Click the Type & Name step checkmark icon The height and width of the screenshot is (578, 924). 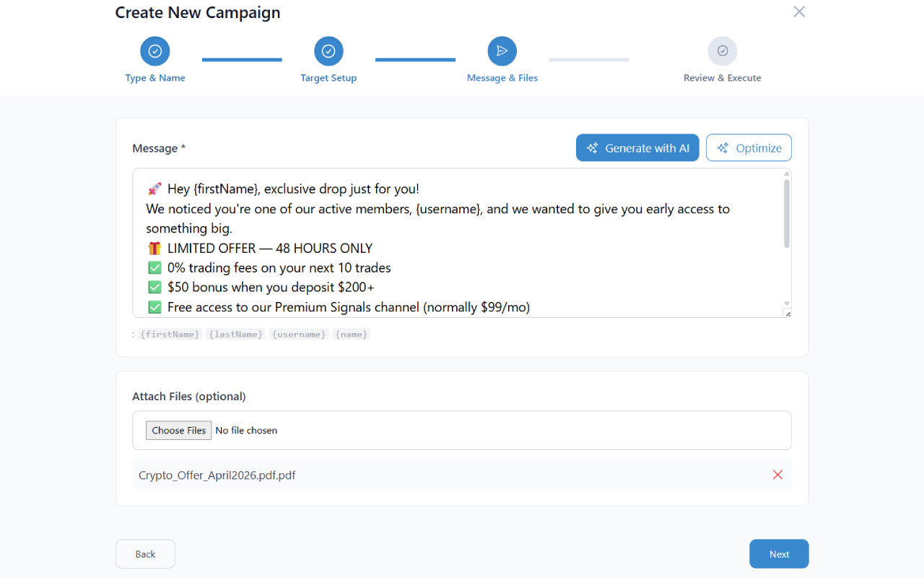pyautogui.click(x=154, y=51)
